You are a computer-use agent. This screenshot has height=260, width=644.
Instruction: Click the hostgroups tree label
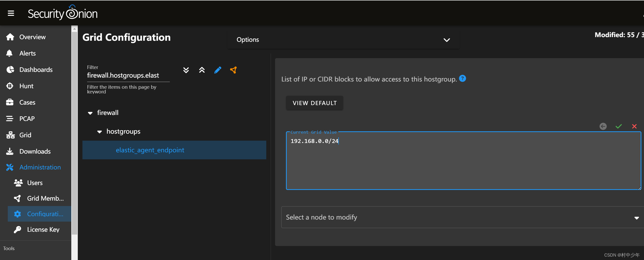123,132
